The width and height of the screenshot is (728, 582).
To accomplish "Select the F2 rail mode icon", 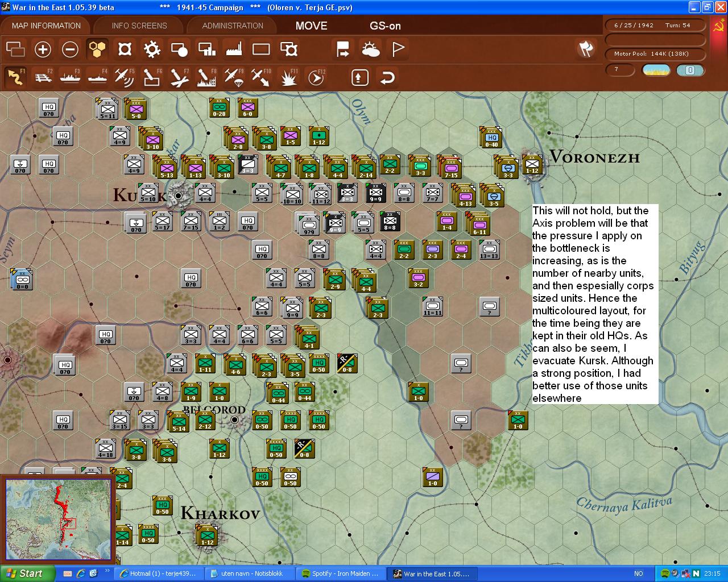I will coord(43,77).
